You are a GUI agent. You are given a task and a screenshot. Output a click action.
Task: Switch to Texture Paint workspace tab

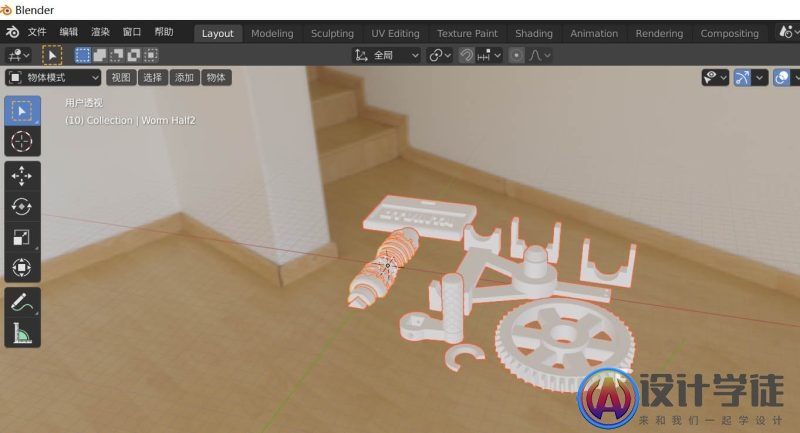[467, 33]
